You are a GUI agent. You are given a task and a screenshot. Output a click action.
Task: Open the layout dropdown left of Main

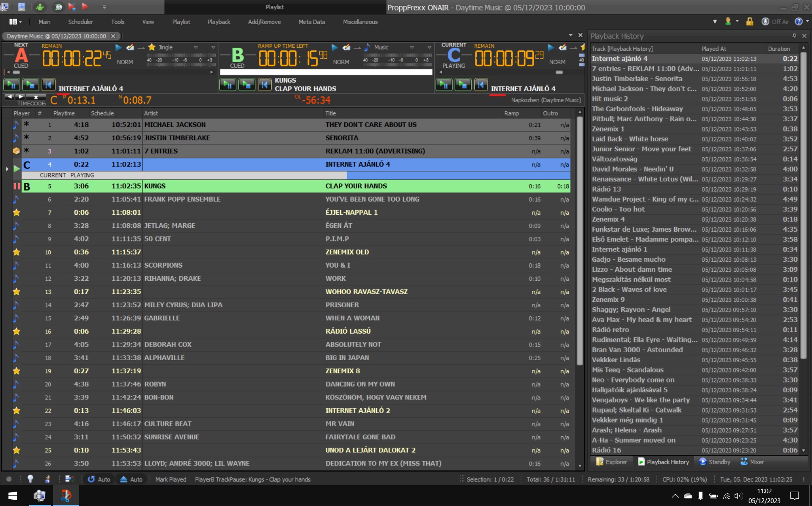click(x=15, y=22)
